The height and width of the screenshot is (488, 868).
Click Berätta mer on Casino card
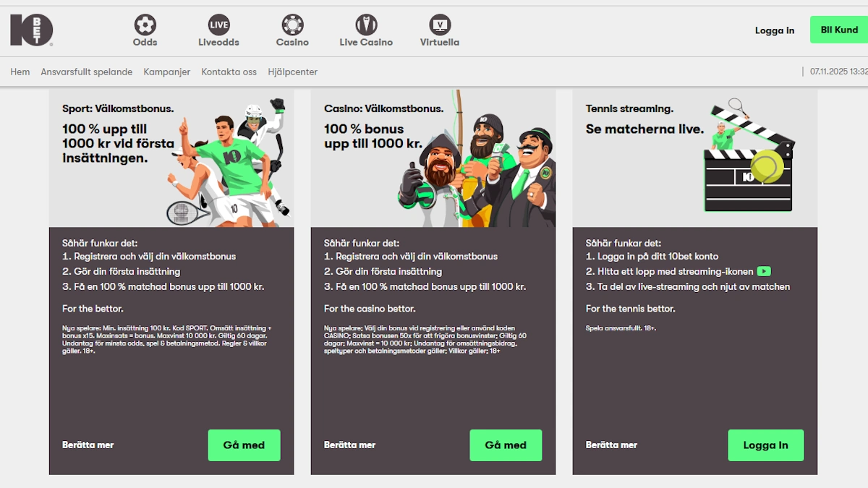tap(349, 445)
